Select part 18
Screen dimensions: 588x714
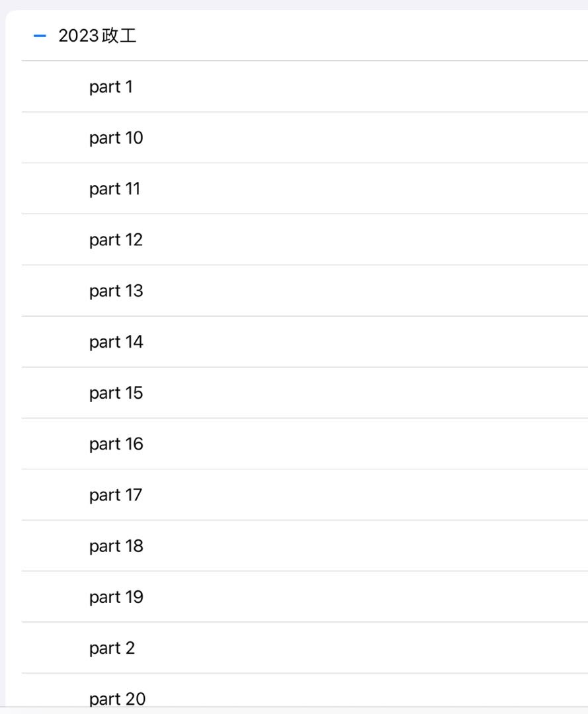(305, 545)
